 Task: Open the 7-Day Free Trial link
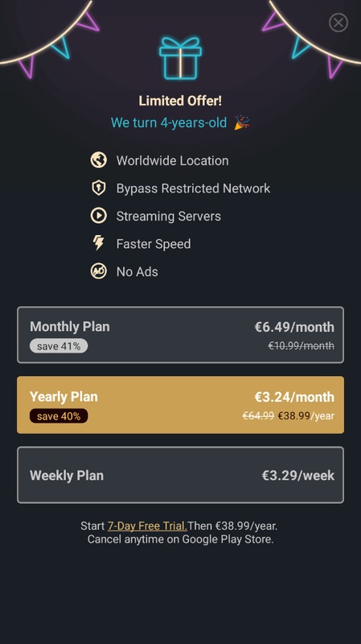click(x=147, y=526)
